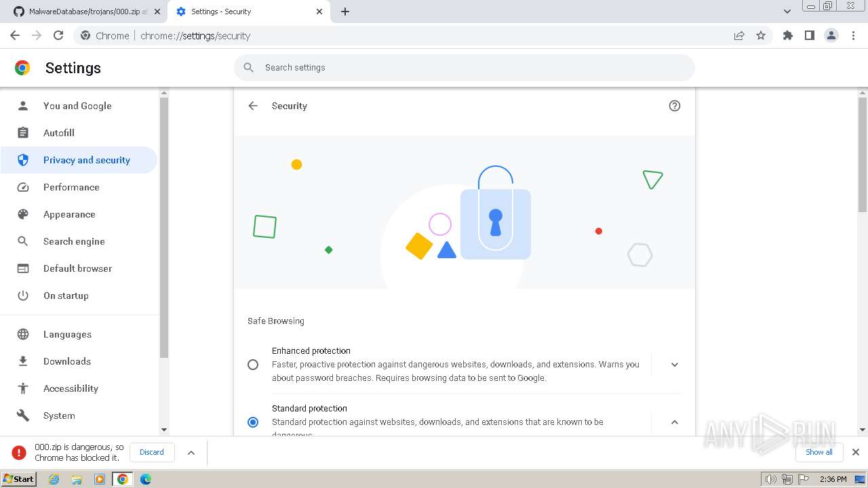Select Standard protection radio button
The image size is (868, 488).
pos(253,422)
